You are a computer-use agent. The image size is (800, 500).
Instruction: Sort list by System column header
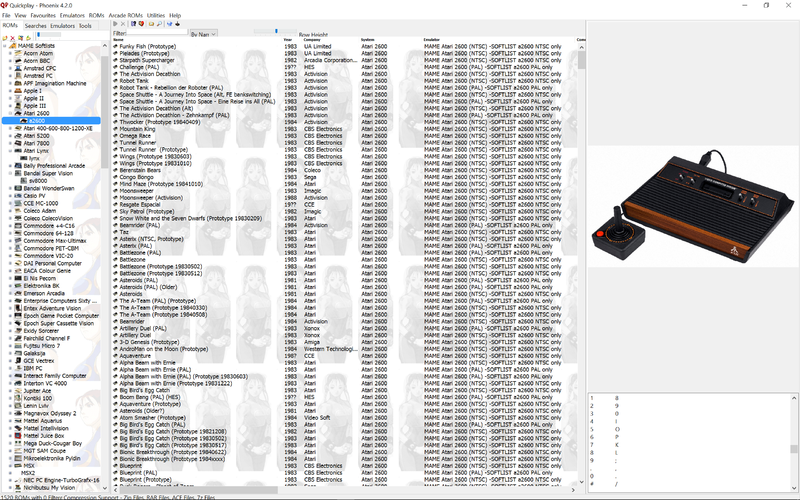tap(367, 40)
